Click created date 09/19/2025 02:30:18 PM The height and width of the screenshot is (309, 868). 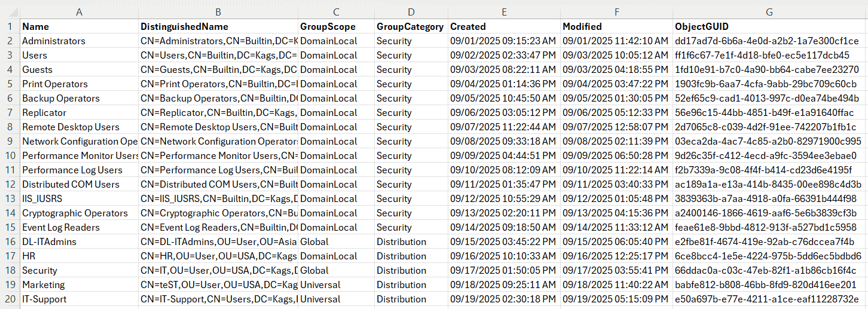504,299
